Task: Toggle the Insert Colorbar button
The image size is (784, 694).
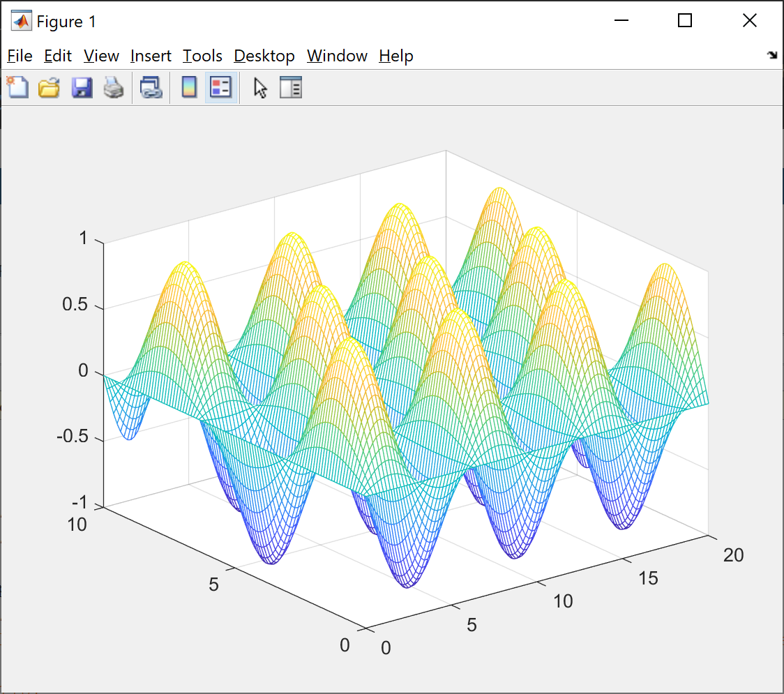Action: (x=189, y=88)
